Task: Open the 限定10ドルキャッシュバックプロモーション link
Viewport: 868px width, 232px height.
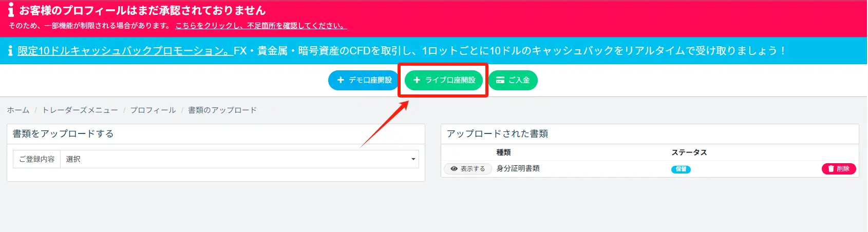Action: (125, 51)
